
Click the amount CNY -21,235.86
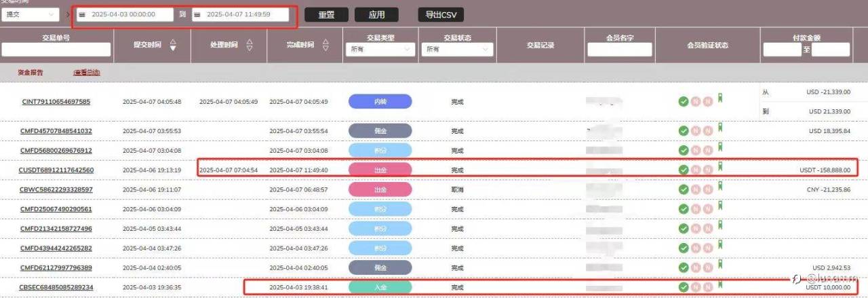point(828,190)
